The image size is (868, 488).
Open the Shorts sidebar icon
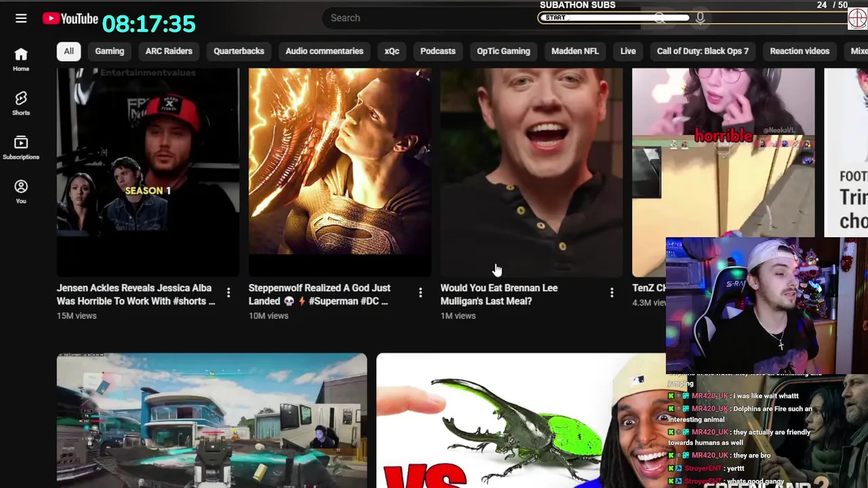point(21,104)
